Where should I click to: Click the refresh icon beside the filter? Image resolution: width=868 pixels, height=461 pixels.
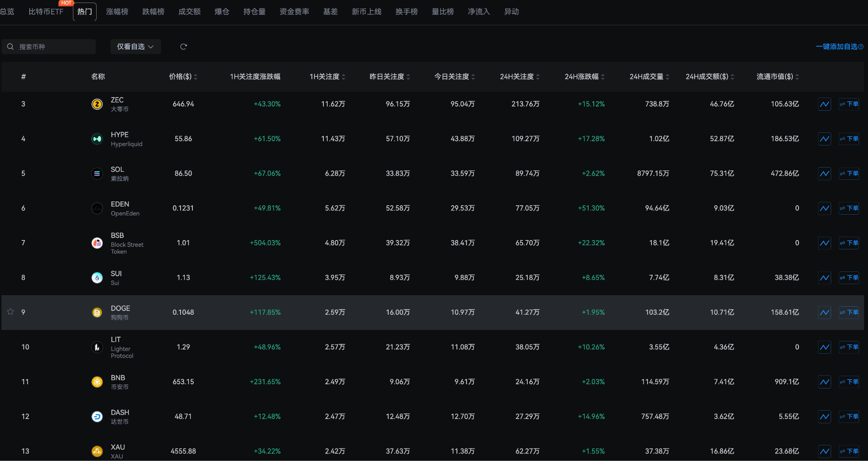[184, 47]
